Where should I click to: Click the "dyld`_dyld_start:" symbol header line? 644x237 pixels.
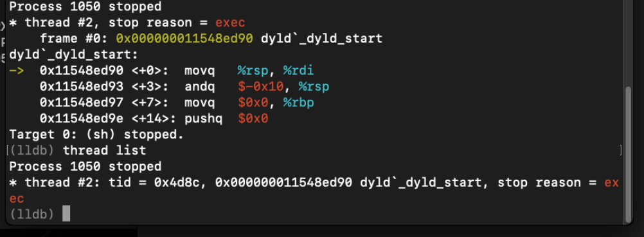(74, 55)
